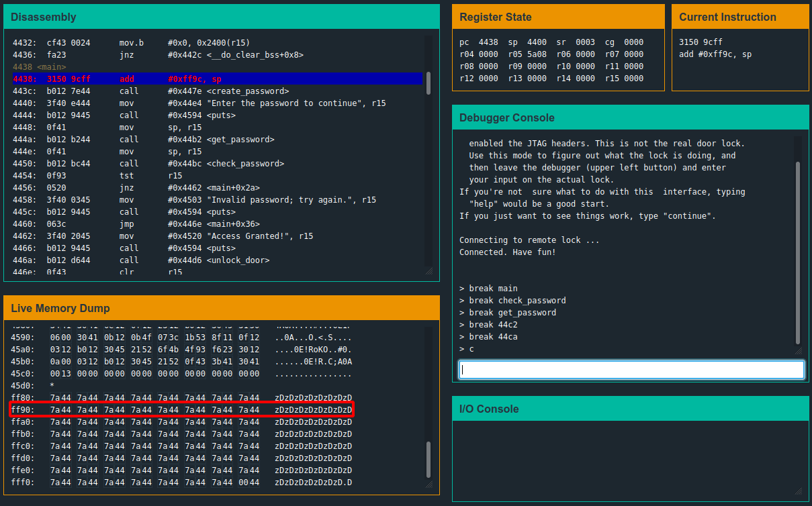Select the highlighted ff90 memory row
The width and height of the screenshot is (812, 506).
tap(181, 410)
